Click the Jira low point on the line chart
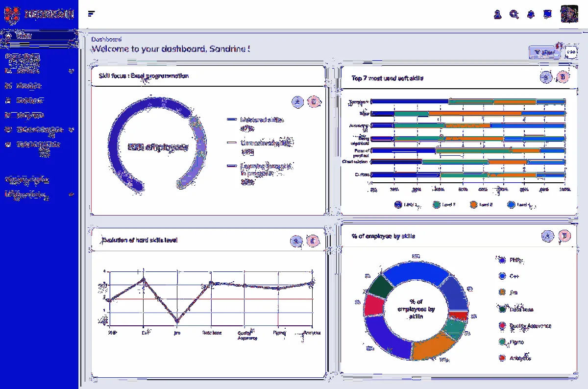The height and width of the screenshot is (389, 588). (x=177, y=322)
